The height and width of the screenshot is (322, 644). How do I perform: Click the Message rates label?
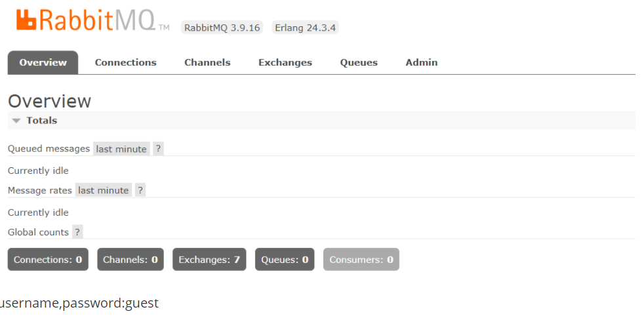click(x=40, y=191)
